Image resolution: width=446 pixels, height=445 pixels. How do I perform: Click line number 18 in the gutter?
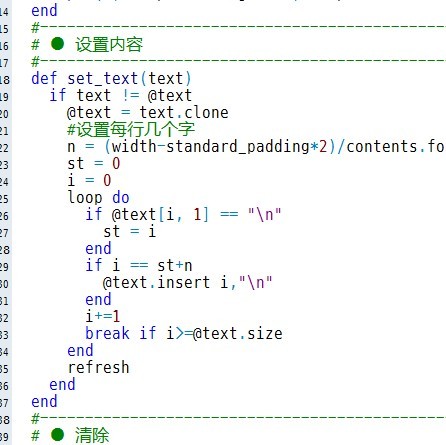(5, 80)
